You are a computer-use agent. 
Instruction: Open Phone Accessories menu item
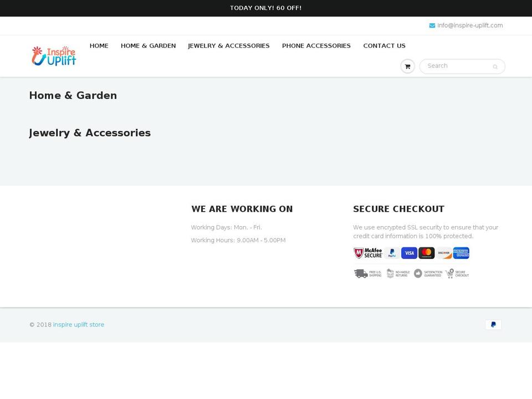[x=316, y=46]
